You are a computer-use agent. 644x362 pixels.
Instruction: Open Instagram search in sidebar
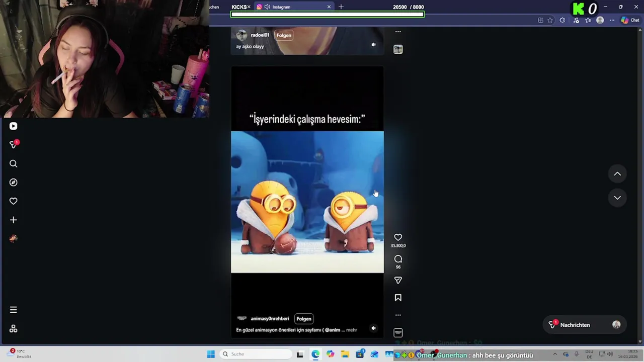pyautogui.click(x=14, y=163)
